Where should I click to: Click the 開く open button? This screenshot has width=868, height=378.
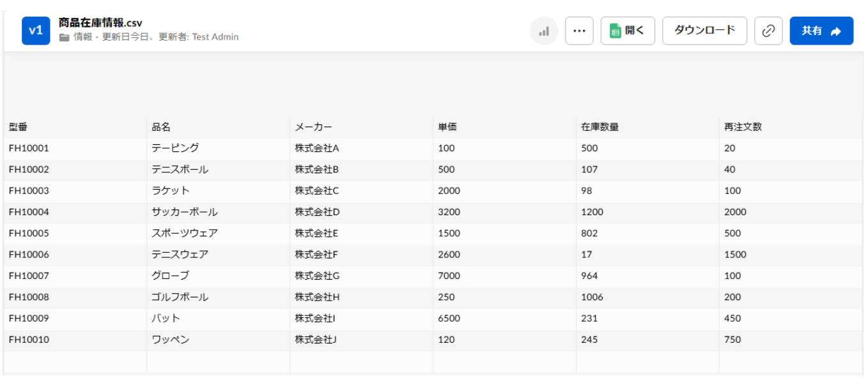pos(627,31)
